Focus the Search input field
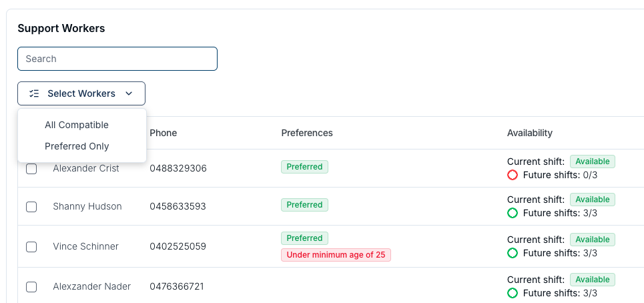Screen dimensions: 644x303 (x=117, y=59)
